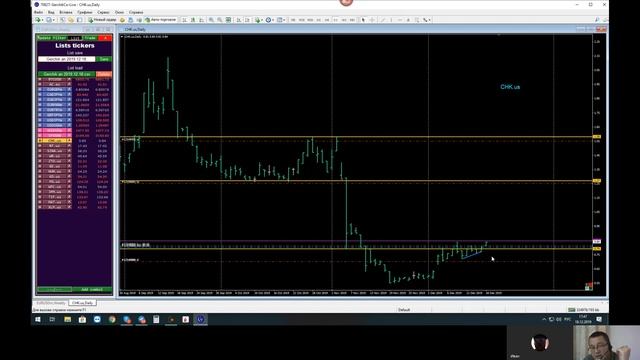Viewport: 640px width, 360px height.
Task: Expand the Profiles dropdown arrow
Action: coord(53,20)
